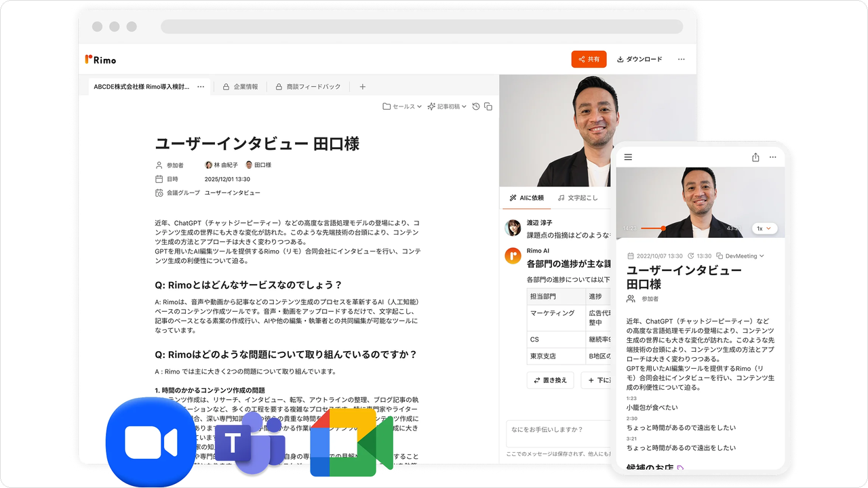This screenshot has width=868, height=488.
Task: Open the 1x playback speed dropdown
Action: click(765, 228)
